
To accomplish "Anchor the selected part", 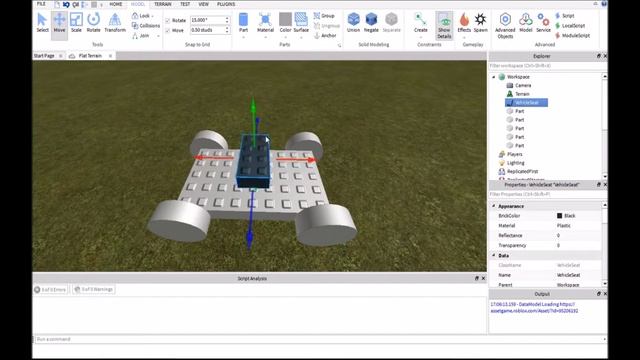I will coord(325,36).
